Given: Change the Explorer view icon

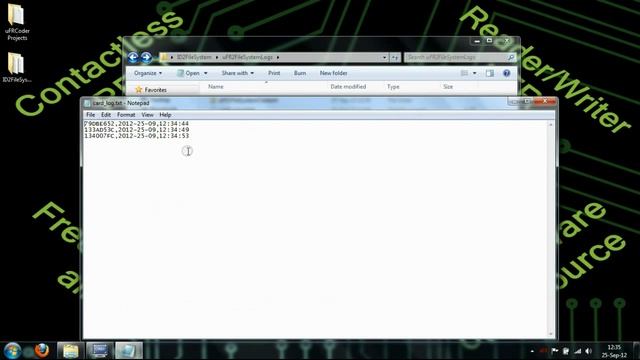Looking at the screenshot, I should [x=464, y=73].
